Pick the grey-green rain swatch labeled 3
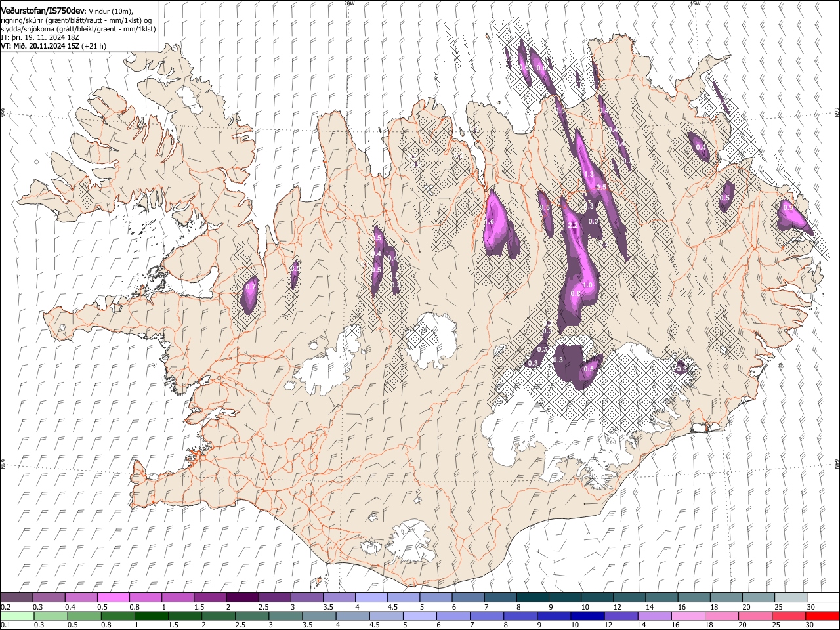 click(285, 616)
